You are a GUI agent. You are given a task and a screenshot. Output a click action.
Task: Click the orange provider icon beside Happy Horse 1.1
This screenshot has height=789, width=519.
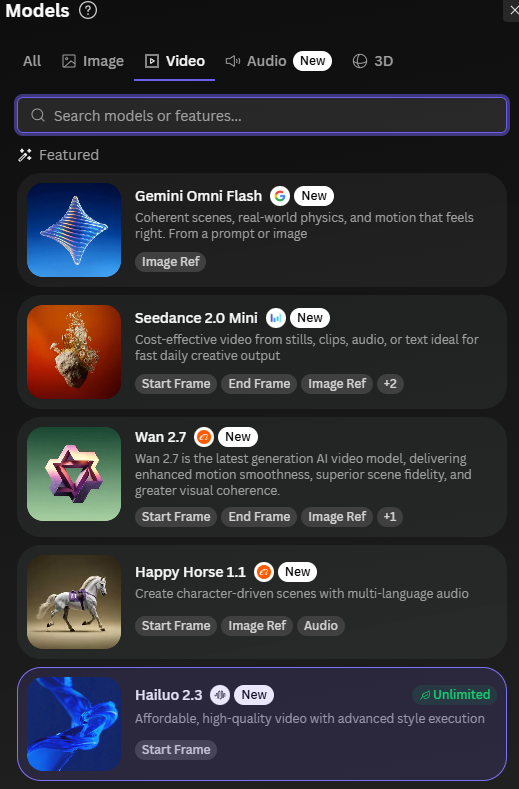(x=264, y=572)
